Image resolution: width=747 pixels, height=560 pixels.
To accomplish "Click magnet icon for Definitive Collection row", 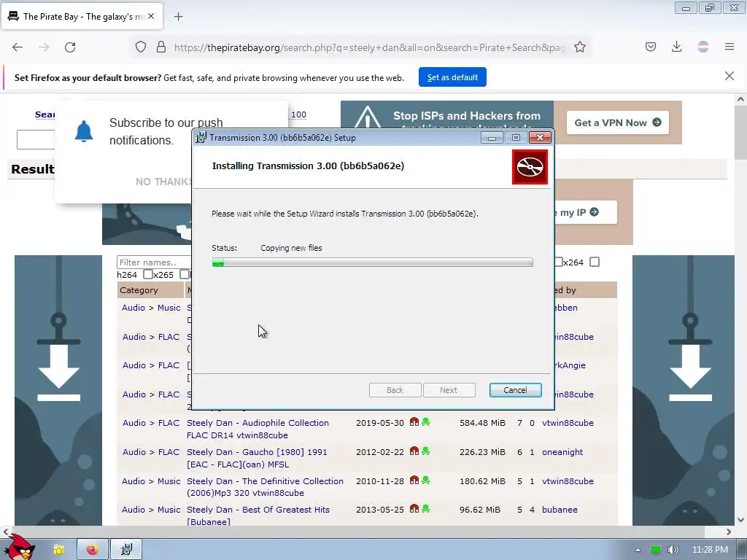I will pyautogui.click(x=414, y=480).
